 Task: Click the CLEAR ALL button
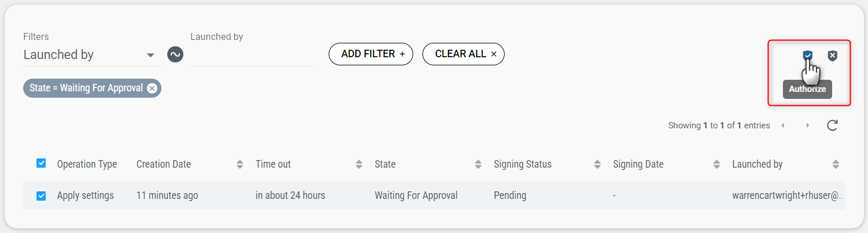464,54
